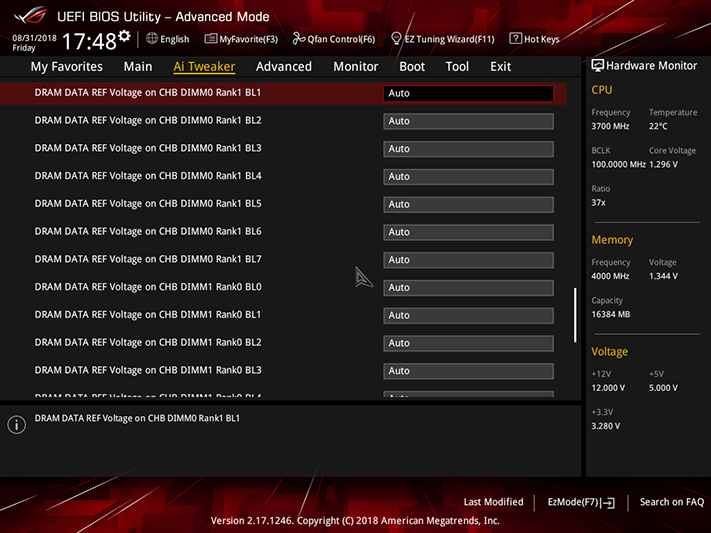Click CPU temperature value 22°C
This screenshot has width=711, height=533.
click(x=658, y=126)
